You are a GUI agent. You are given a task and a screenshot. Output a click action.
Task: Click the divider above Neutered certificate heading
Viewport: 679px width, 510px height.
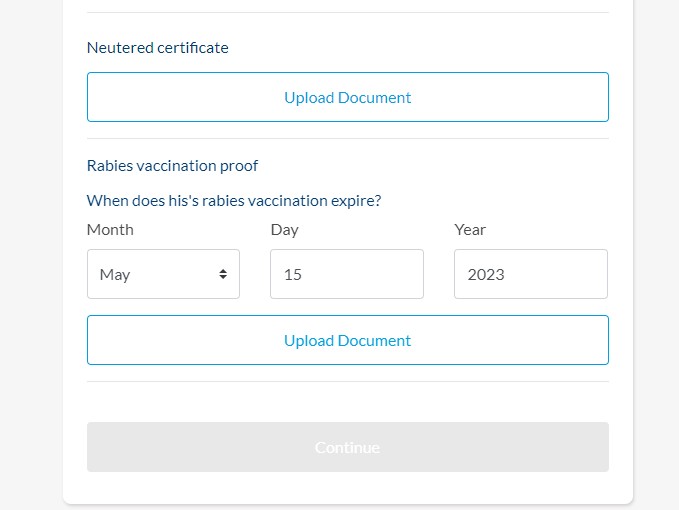point(348,13)
